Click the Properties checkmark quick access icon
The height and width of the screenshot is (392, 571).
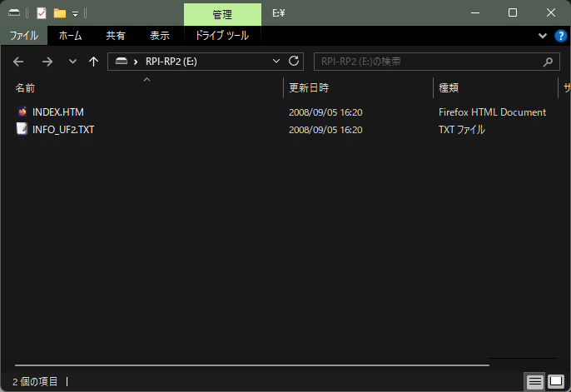(42, 13)
